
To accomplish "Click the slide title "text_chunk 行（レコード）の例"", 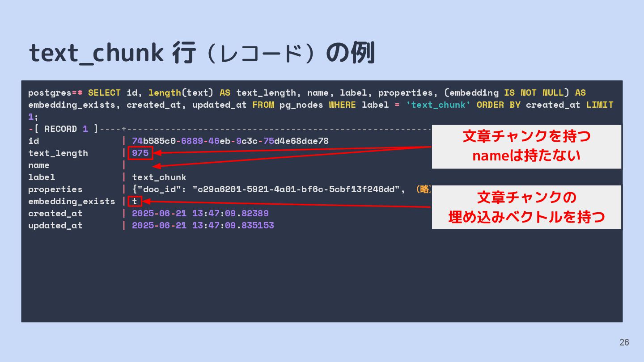I will pos(202,53).
